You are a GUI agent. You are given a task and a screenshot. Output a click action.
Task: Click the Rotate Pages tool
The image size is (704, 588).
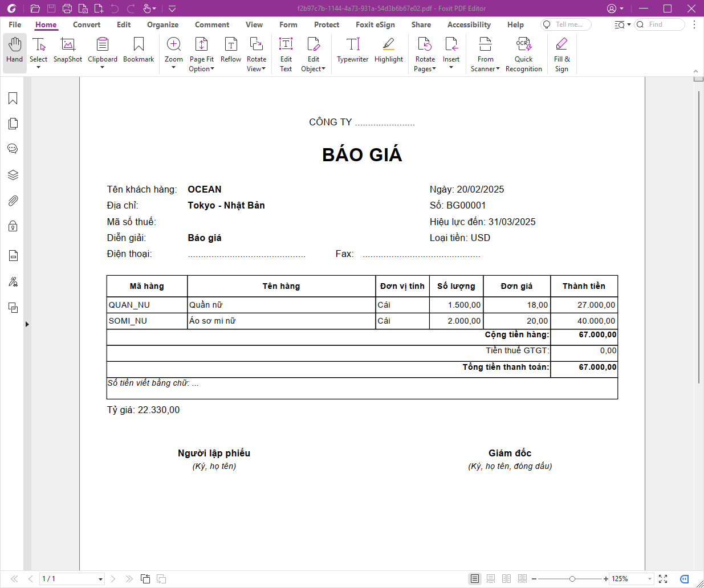pos(425,54)
